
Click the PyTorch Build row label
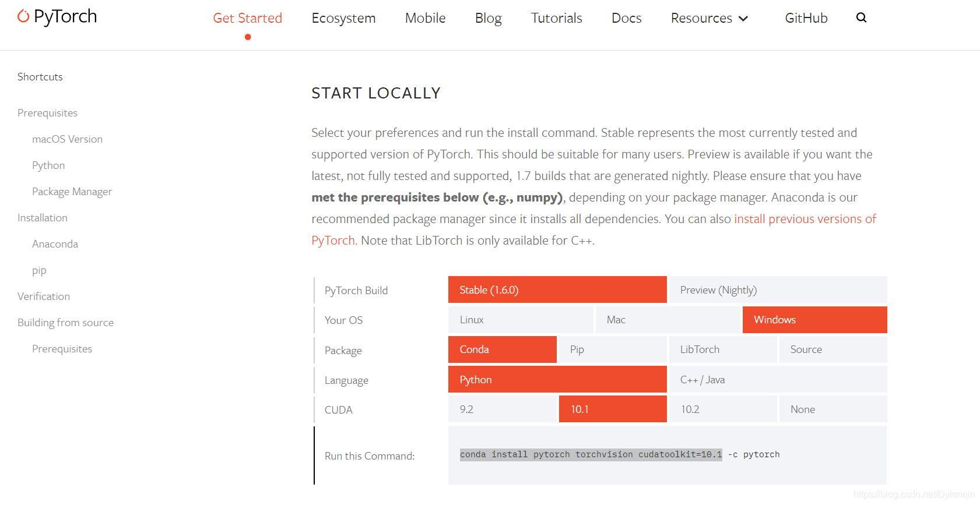click(x=356, y=291)
